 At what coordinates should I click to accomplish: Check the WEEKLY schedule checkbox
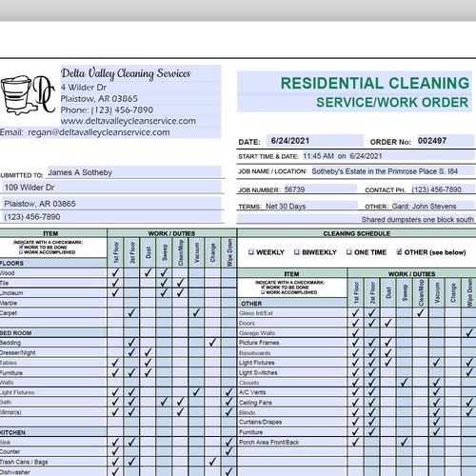(251, 252)
